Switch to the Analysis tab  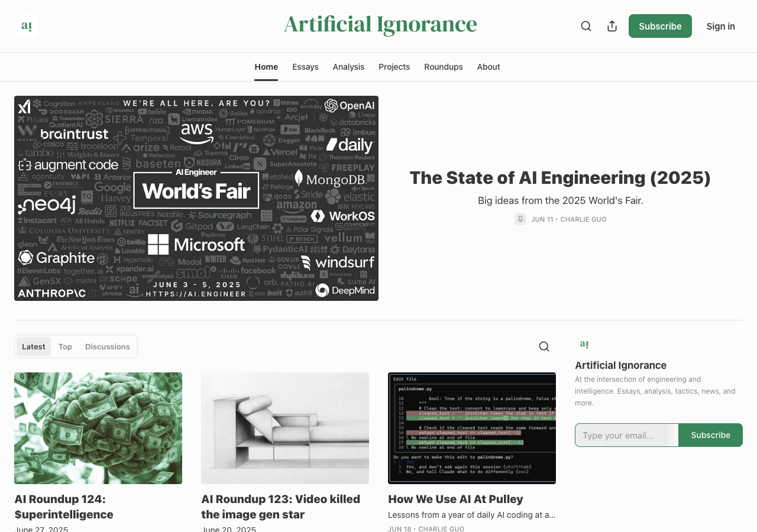[348, 67]
